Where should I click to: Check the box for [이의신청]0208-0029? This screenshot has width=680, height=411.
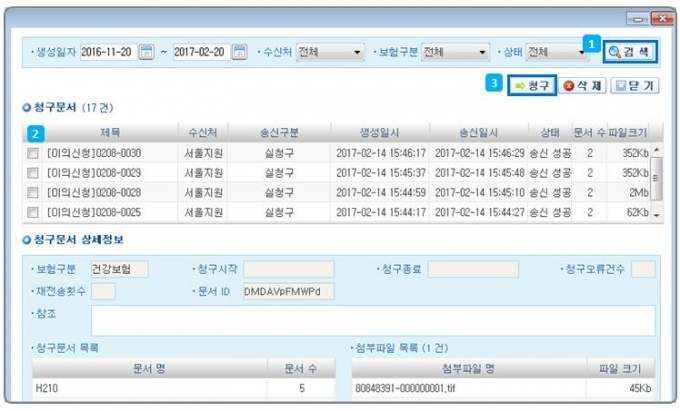pyautogui.click(x=34, y=172)
